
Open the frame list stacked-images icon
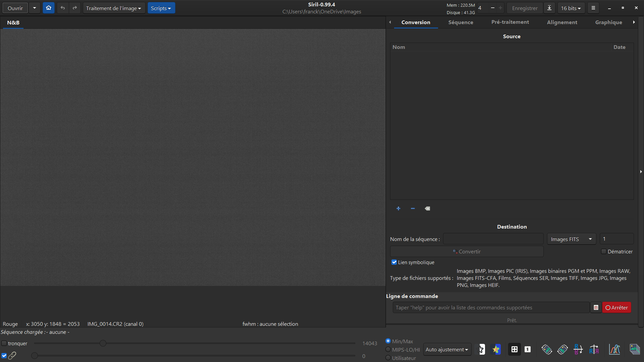[634, 350]
